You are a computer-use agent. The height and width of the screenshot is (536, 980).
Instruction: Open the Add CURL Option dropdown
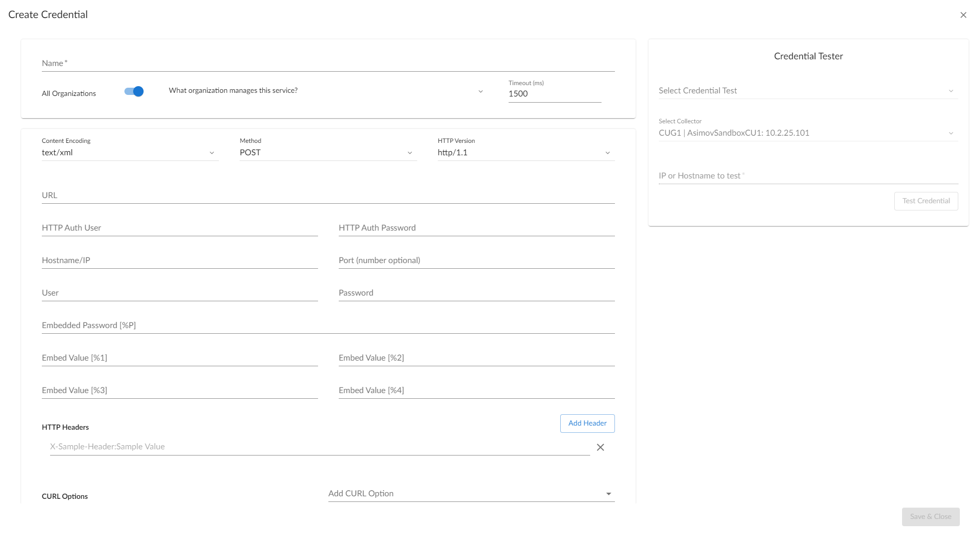[x=471, y=494]
